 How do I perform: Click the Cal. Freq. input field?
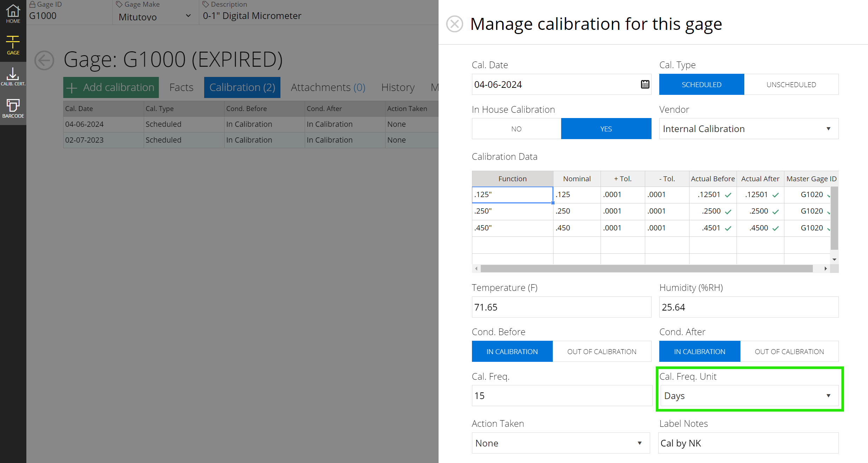562,396
